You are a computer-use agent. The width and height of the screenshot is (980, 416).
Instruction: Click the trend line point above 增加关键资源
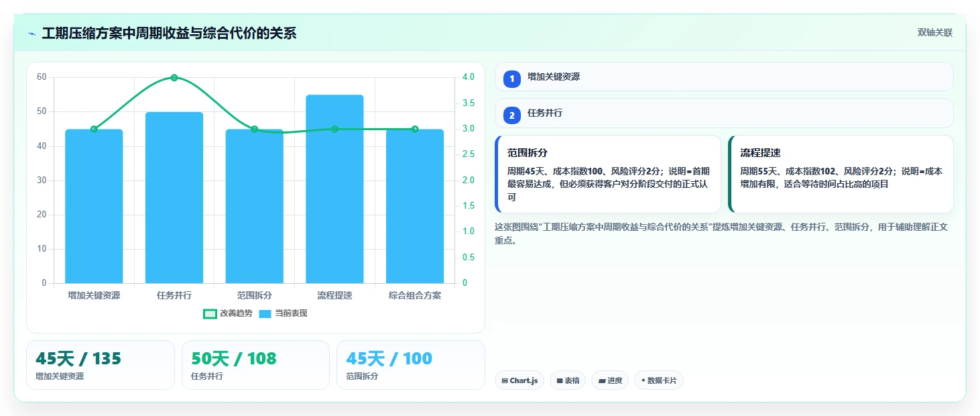tap(94, 129)
